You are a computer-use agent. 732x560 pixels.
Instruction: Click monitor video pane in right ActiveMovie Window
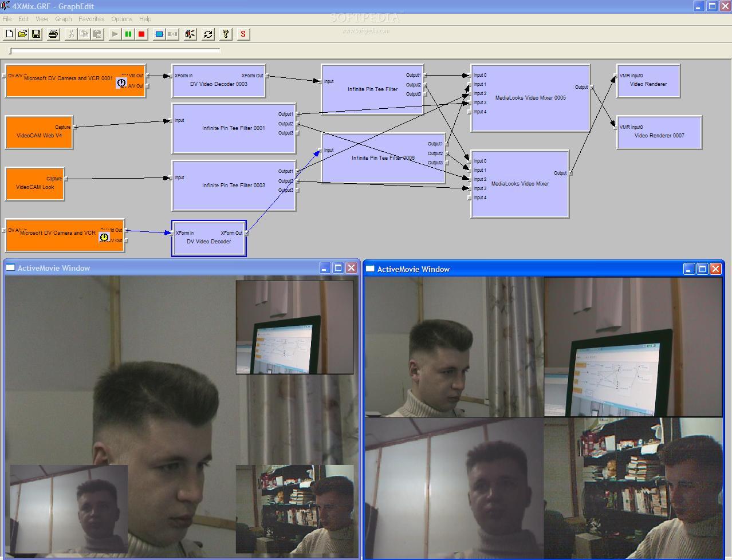pos(633,347)
